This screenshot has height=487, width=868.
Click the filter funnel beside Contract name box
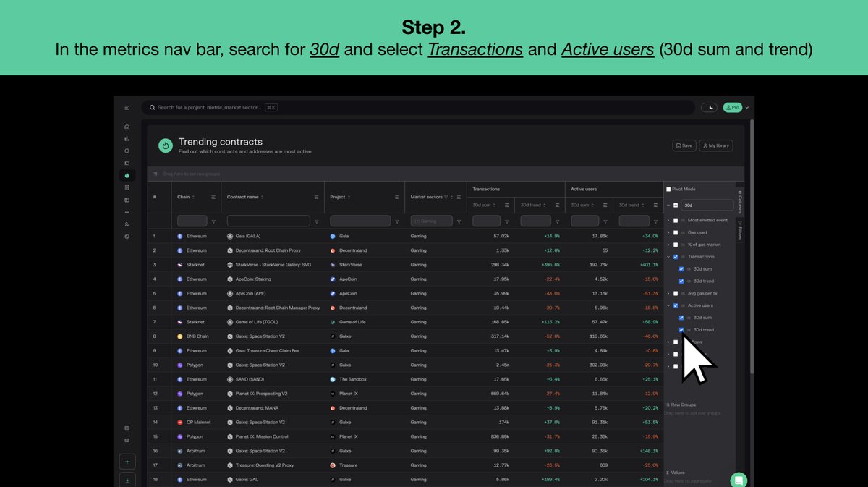pyautogui.click(x=317, y=221)
